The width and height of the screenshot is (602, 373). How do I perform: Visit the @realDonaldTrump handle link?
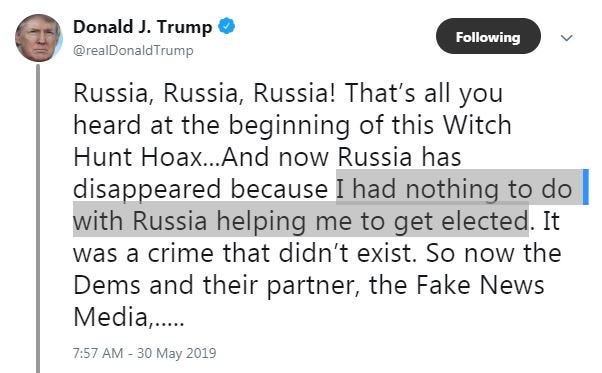point(133,50)
